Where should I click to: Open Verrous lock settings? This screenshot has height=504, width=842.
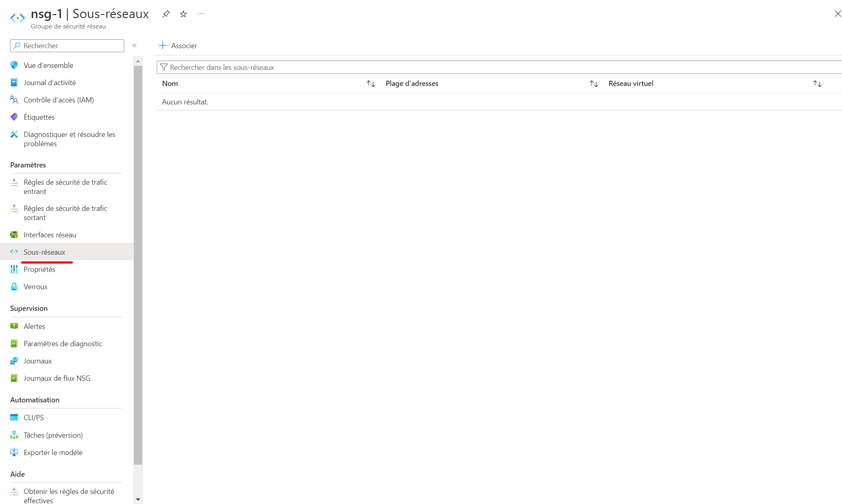point(35,287)
